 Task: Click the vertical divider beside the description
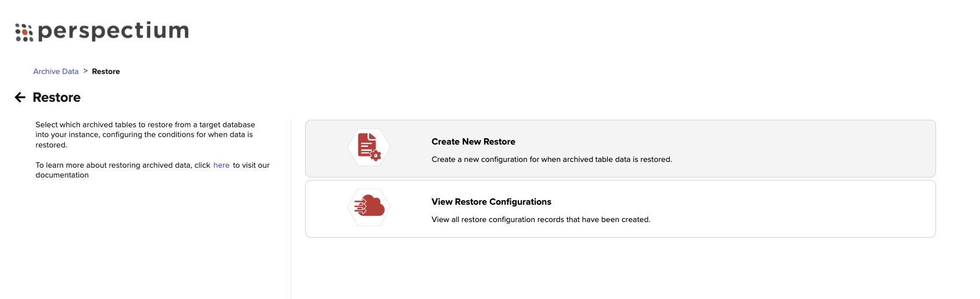[x=291, y=209]
